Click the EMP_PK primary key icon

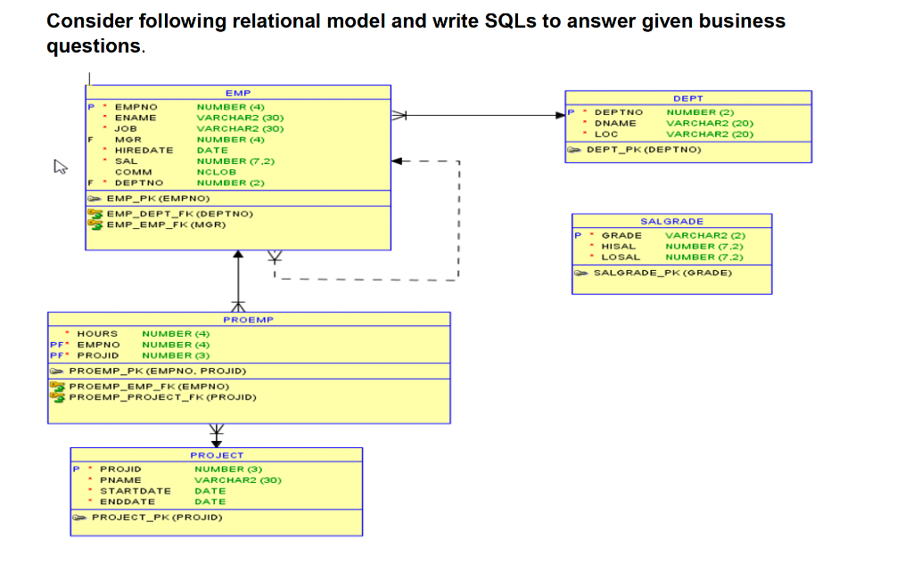click(x=96, y=197)
